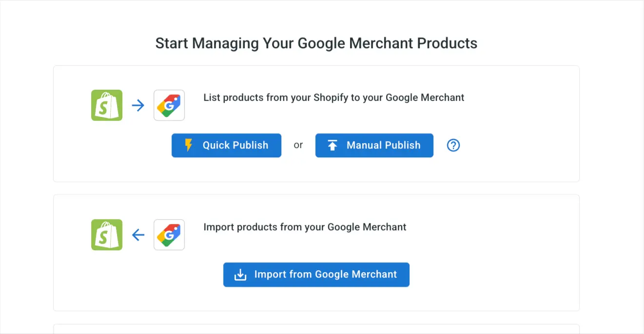Viewport: 644px width, 334px height.
Task: Open the help question mark icon
Action: point(453,145)
